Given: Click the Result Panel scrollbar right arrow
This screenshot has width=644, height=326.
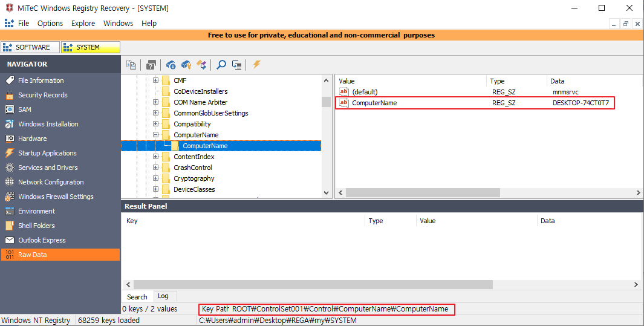Looking at the screenshot, I should click(636, 284).
